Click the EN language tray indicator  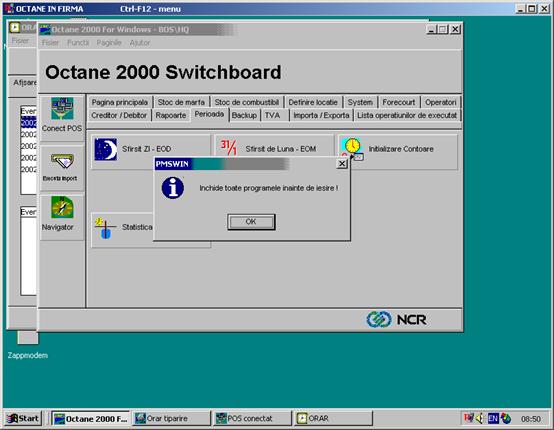(x=493, y=419)
